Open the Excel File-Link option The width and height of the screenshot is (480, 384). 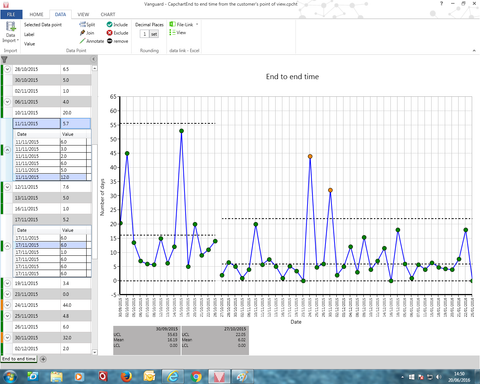(x=181, y=24)
